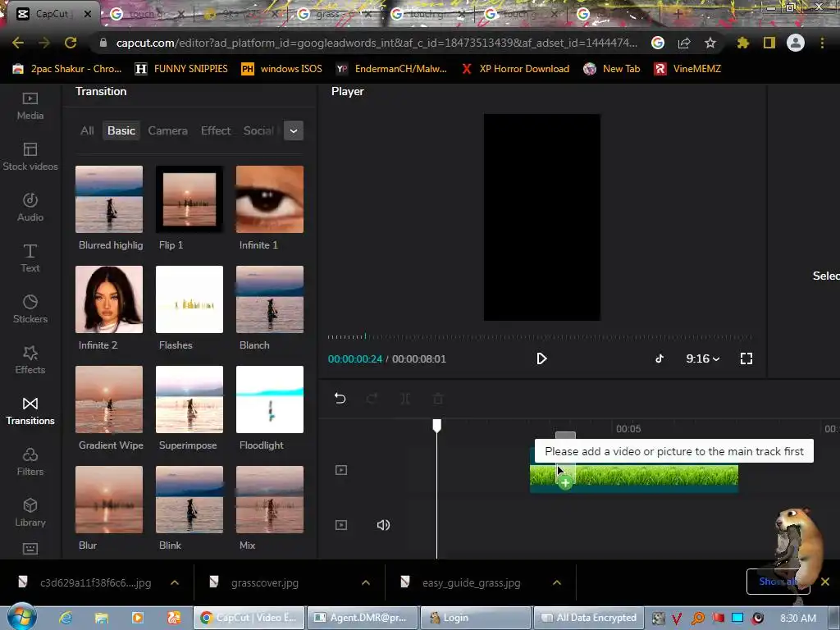Click the keyboard shortcuts icon in sidebar
This screenshot has height=630, width=840.
(x=30, y=549)
